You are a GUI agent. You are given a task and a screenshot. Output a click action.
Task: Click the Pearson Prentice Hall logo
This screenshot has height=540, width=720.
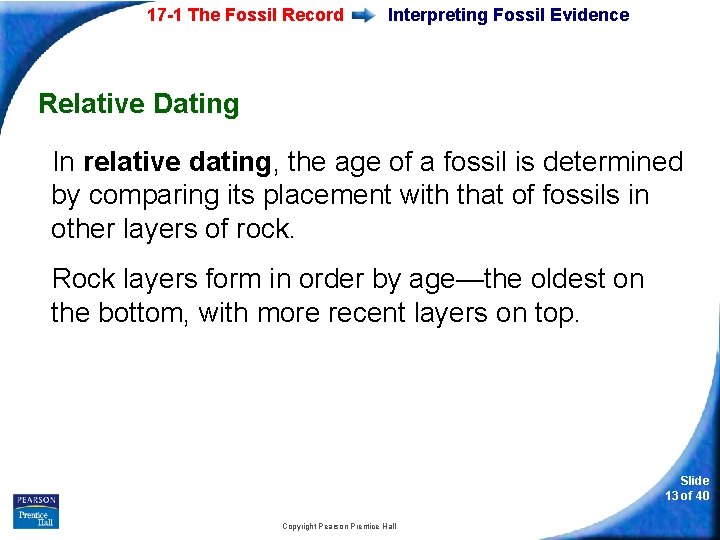click(x=36, y=511)
